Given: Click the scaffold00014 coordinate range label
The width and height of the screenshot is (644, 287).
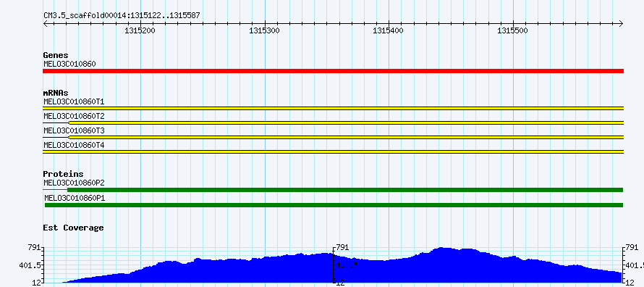Looking at the screenshot, I should (122, 16).
